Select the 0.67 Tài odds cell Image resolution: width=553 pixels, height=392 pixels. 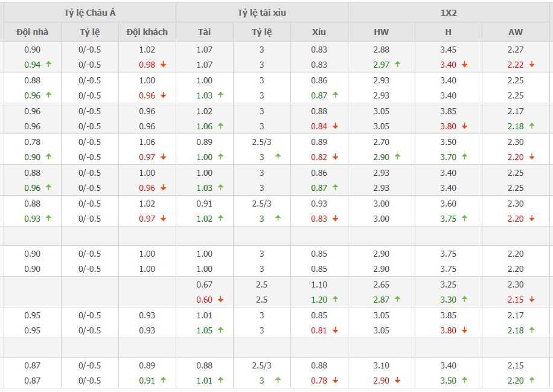coord(205,284)
